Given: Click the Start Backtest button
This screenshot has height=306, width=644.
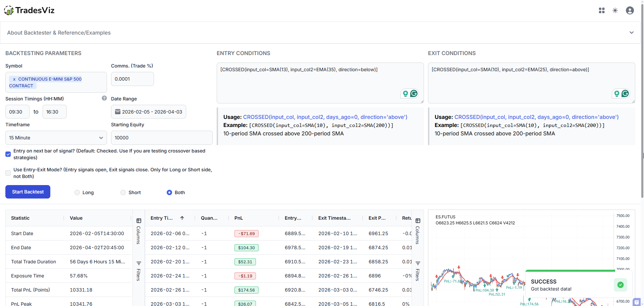Looking at the screenshot, I should coord(28,192).
